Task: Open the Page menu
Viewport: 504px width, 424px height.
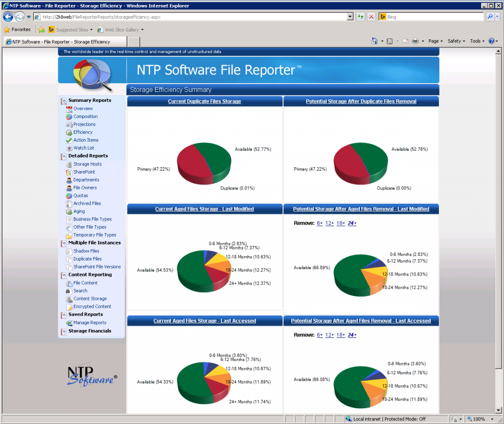Action: [x=435, y=41]
